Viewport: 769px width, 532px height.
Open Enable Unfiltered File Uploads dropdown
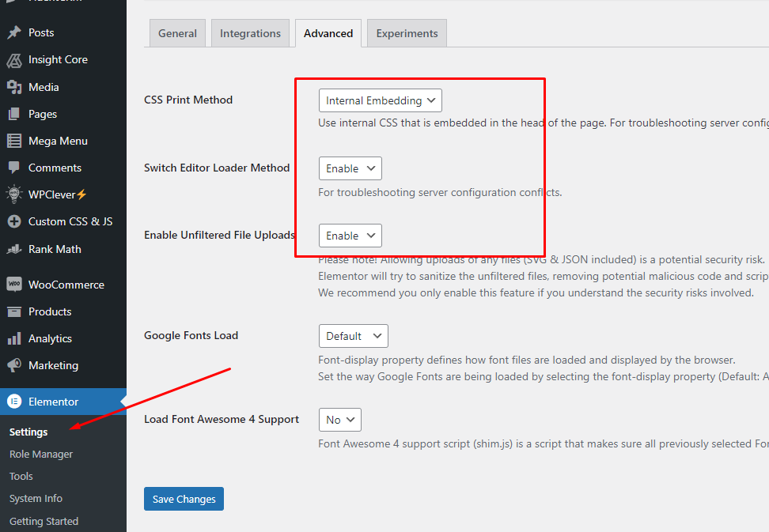click(x=350, y=236)
